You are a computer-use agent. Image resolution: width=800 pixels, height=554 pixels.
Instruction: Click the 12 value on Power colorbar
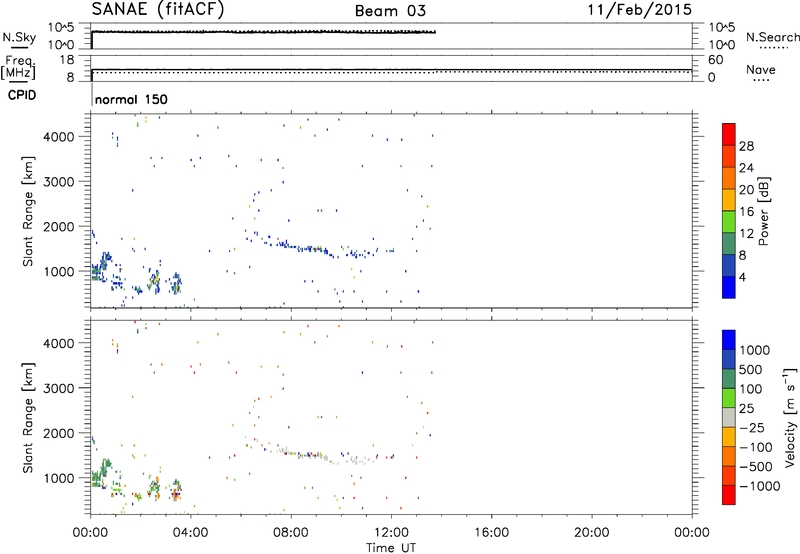pos(746,234)
